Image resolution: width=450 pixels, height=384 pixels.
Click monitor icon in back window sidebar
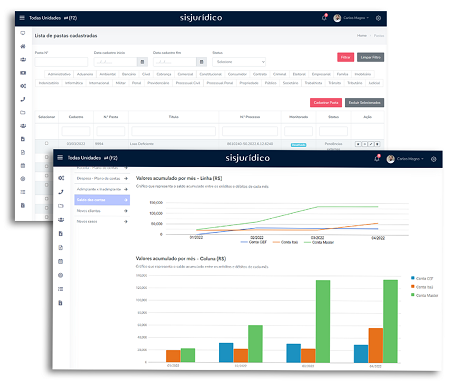[23, 33]
